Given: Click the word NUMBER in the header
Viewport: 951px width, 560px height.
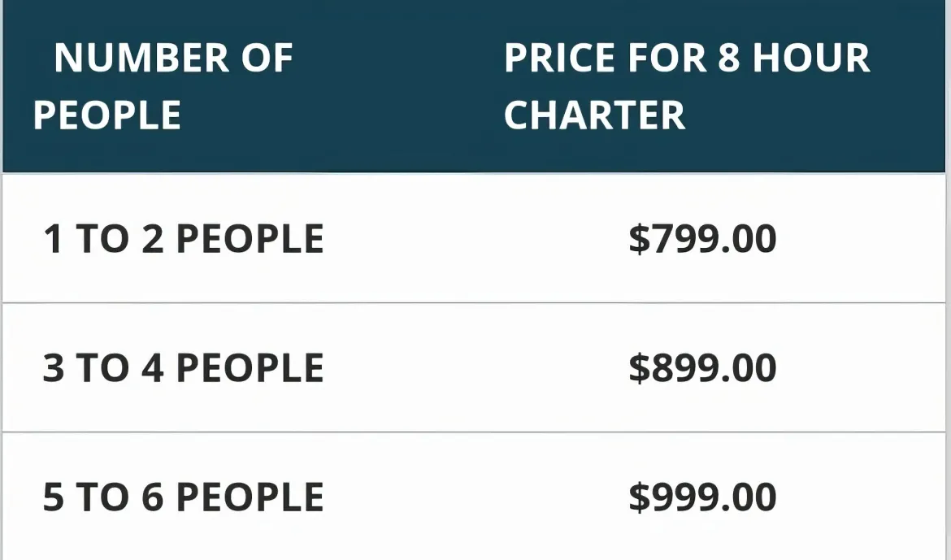Looking at the screenshot, I should 141,59.
